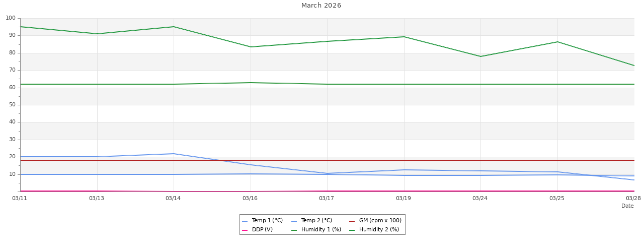Screen dimensions: 644x252
Task: Click the chart title March 2026
Action: (321, 6)
